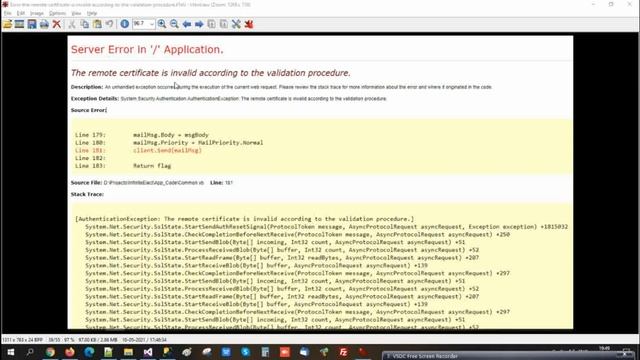The width and height of the screenshot is (640, 360).
Task: Click the 'Source File:' label
Action: click(86, 183)
